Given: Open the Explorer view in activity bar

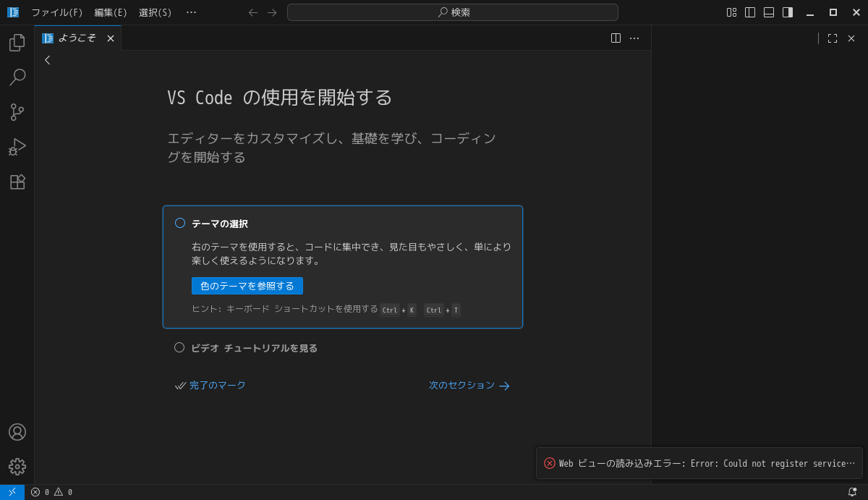Looking at the screenshot, I should (17, 43).
